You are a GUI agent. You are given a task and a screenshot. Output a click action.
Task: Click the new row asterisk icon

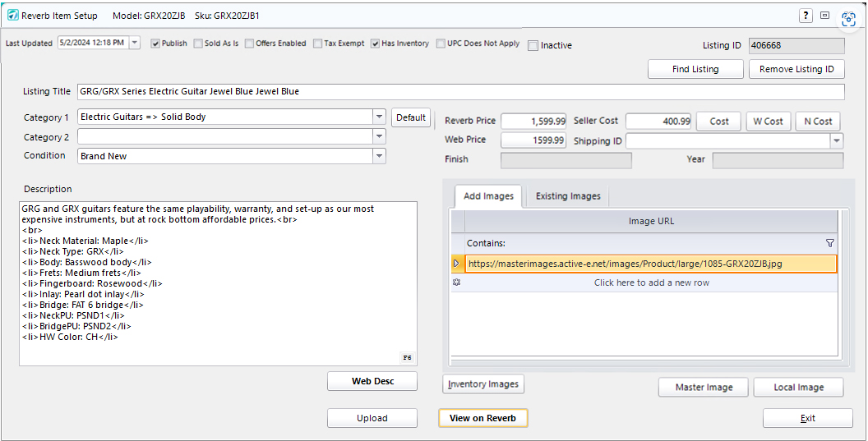click(x=457, y=283)
